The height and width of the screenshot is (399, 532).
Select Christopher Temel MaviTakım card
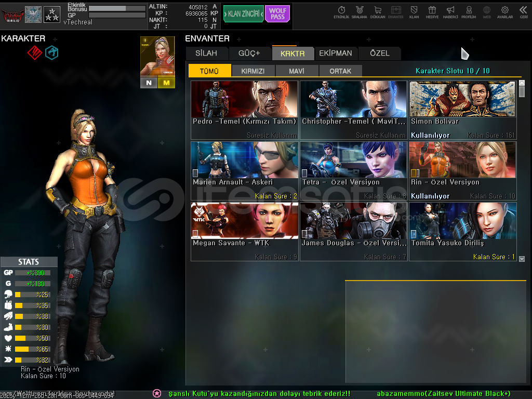tap(353, 110)
